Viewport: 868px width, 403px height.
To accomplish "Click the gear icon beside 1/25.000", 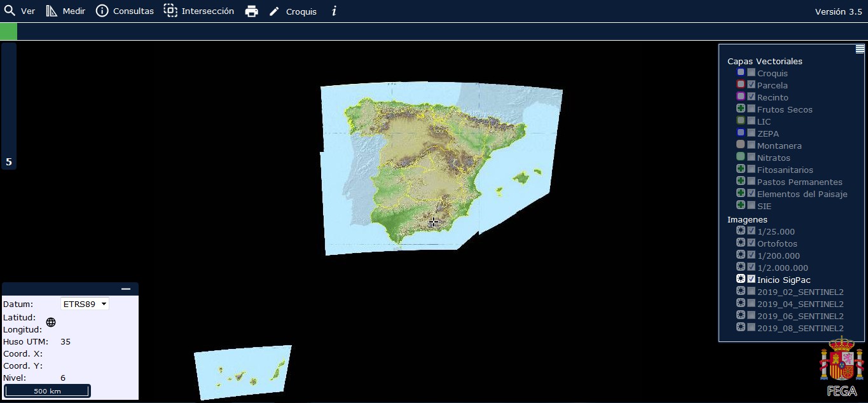I will click(x=741, y=231).
